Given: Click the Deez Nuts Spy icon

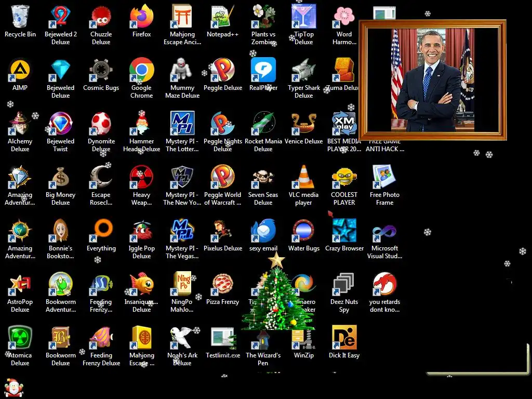Looking at the screenshot, I should (344, 284).
